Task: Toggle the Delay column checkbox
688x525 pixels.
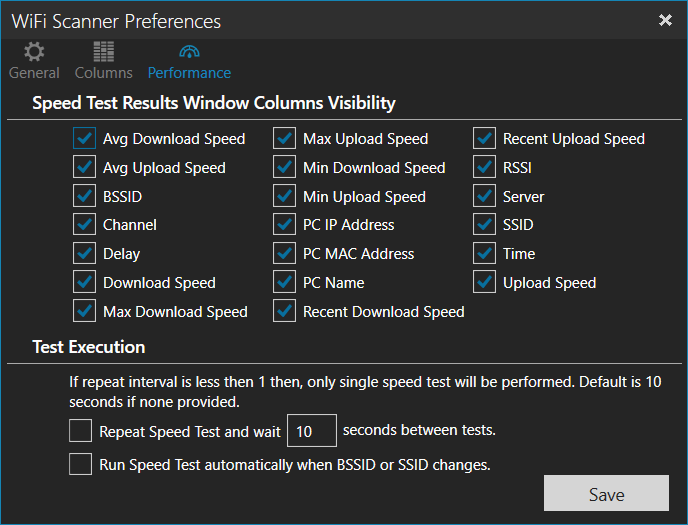Action: point(84,254)
